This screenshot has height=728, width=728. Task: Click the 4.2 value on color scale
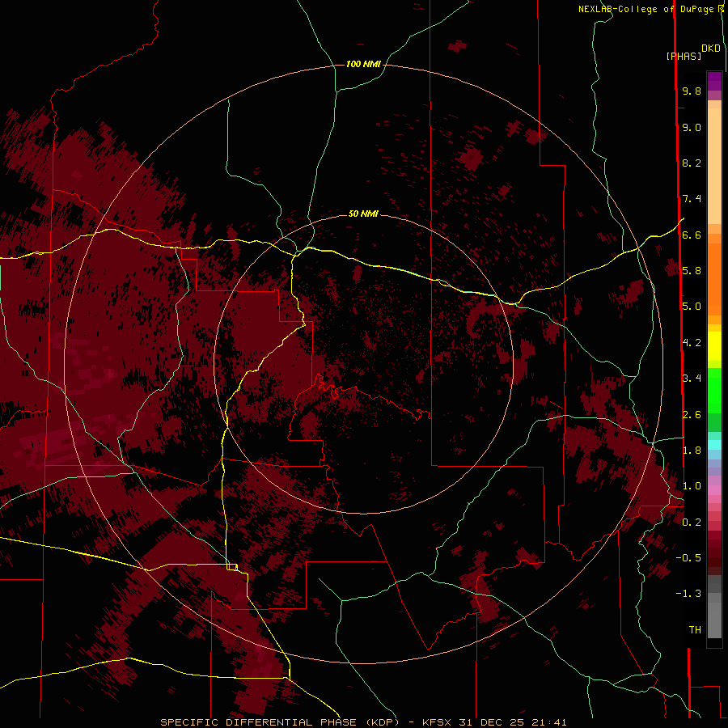coord(692,343)
